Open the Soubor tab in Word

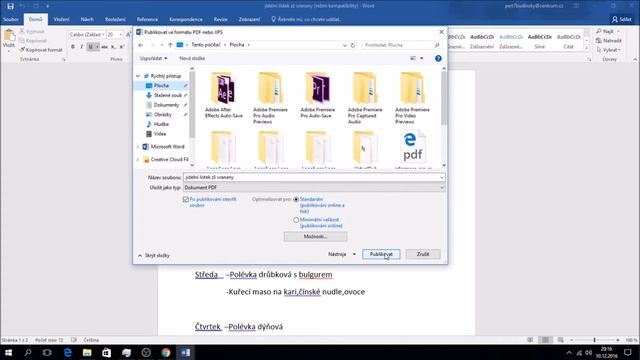pos(11,19)
